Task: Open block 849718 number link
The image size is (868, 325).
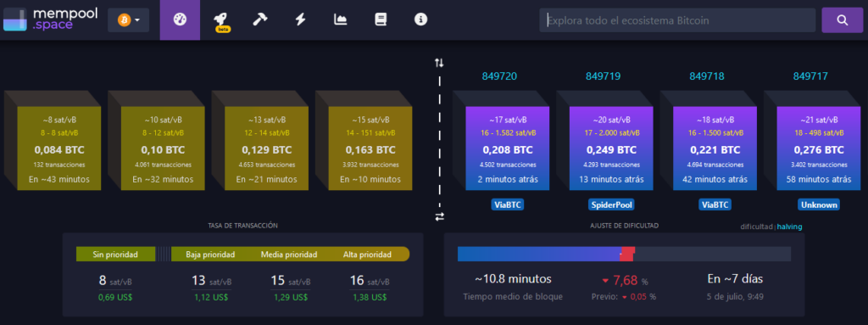Action: point(707,76)
